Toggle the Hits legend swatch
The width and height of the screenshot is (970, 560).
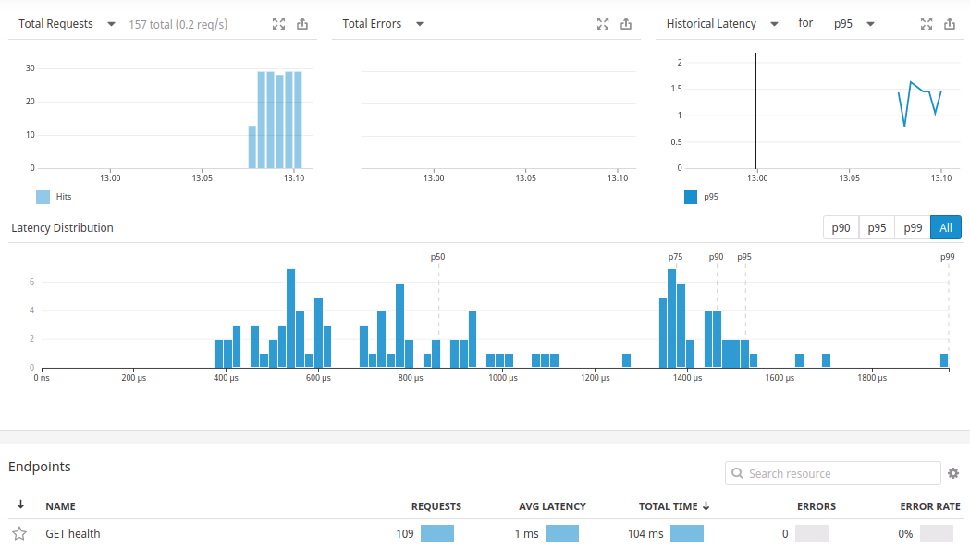tap(43, 197)
